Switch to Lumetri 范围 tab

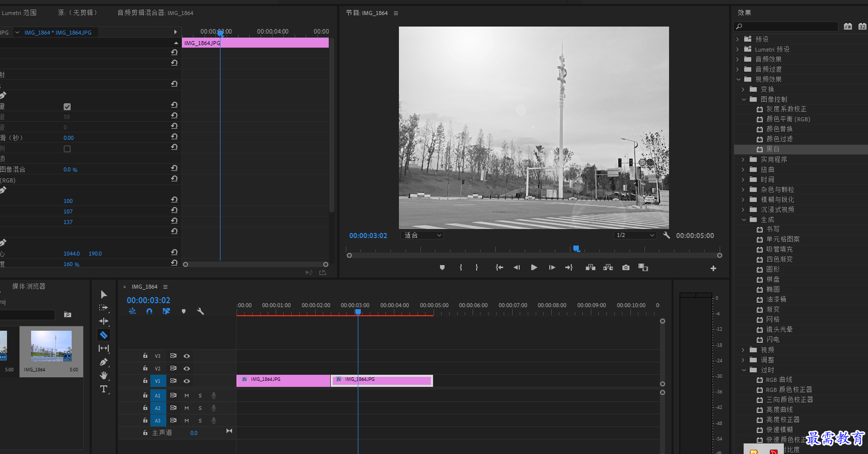tap(19, 13)
